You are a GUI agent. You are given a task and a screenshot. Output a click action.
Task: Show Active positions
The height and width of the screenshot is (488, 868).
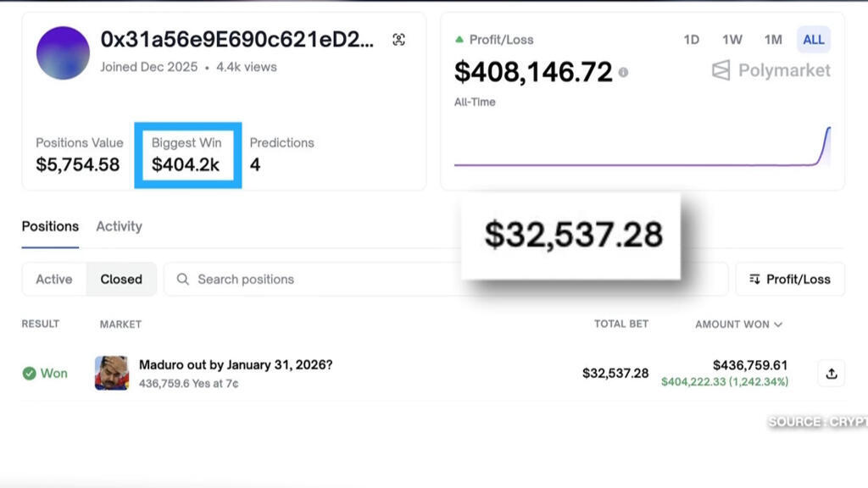click(x=54, y=279)
